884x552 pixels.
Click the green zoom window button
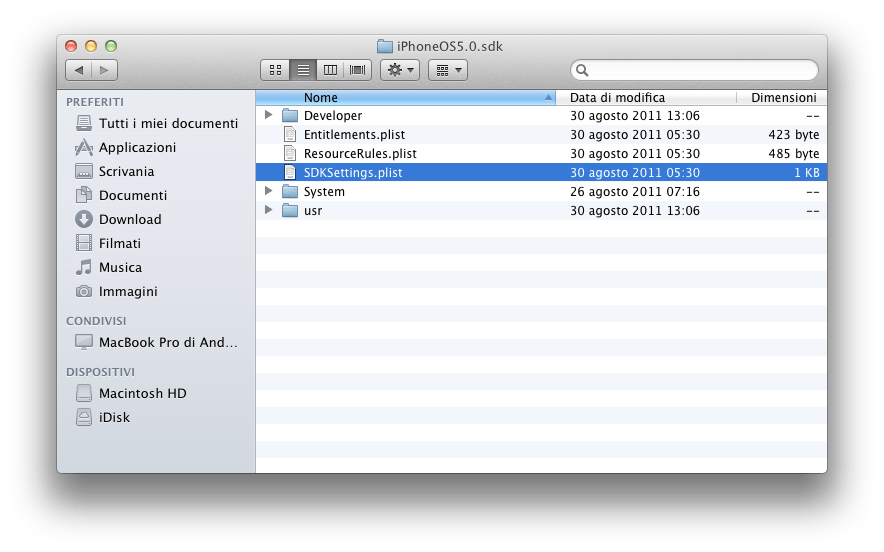pyautogui.click(x=111, y=46)
